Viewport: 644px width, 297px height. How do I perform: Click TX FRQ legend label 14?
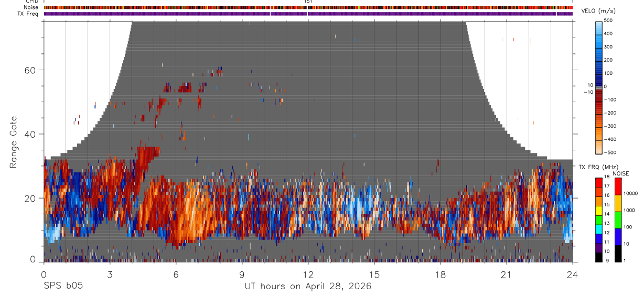pos(607,214)
